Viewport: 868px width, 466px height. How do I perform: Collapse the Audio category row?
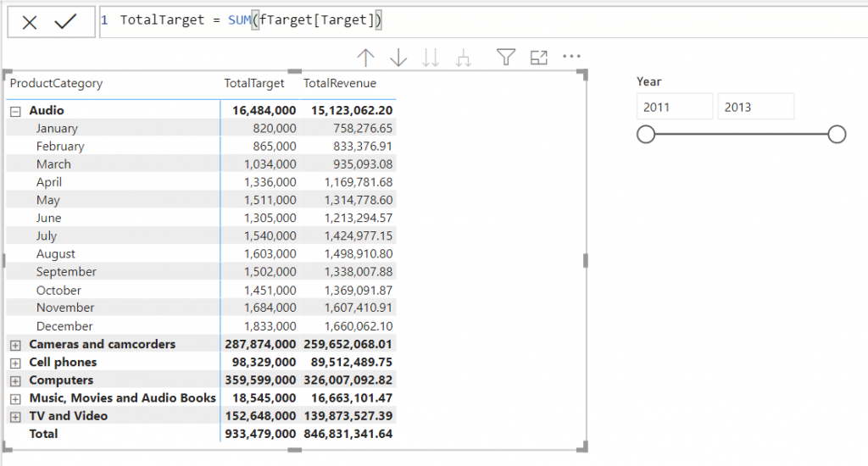(x=15, y=111)
